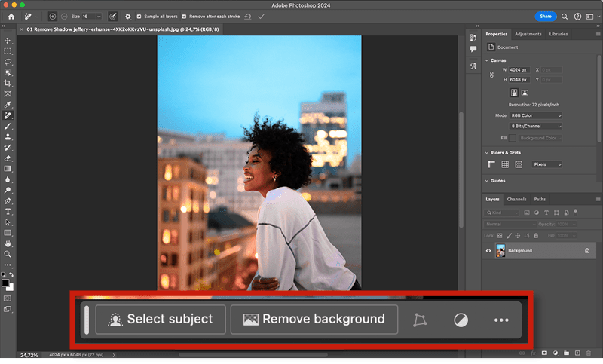The image size is (603, 364).
Task: Collapse the Guides section
Action: (x=487, y=181)
